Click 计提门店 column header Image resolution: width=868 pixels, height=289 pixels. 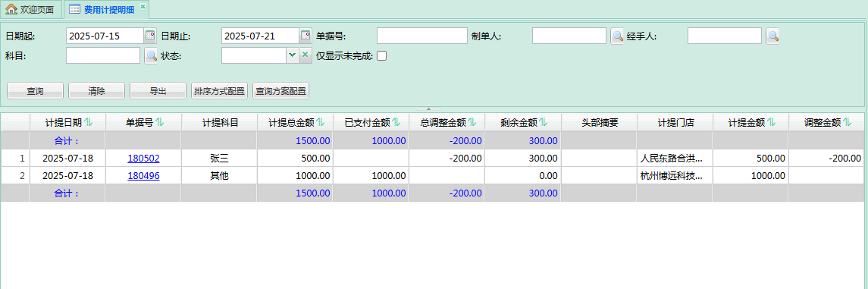(x=675, y=123)
